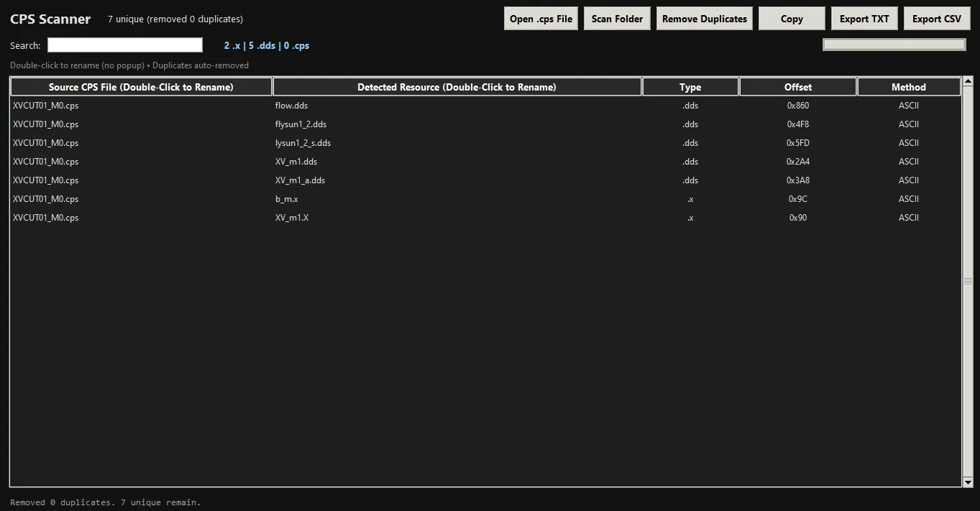The height and width of the screenshot is (511, 980).
Task: Click the Scan Folder button
Action: (x=617, y=19)
